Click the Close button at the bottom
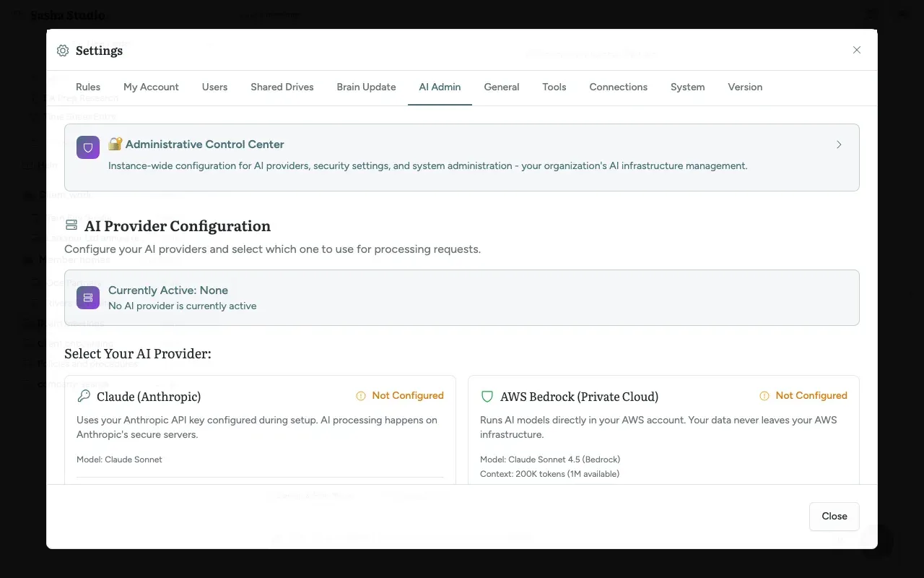The width and height of the screenshot is (924, 578). click(834, 516)
